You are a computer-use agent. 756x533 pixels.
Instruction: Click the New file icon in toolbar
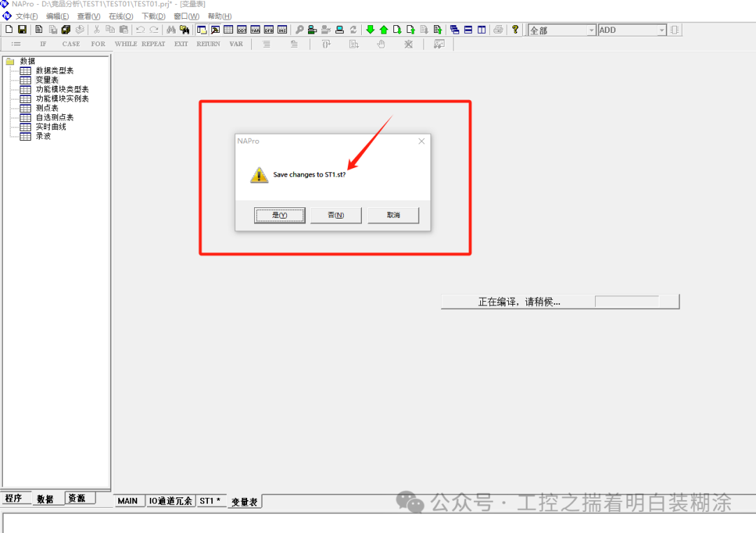9,30
